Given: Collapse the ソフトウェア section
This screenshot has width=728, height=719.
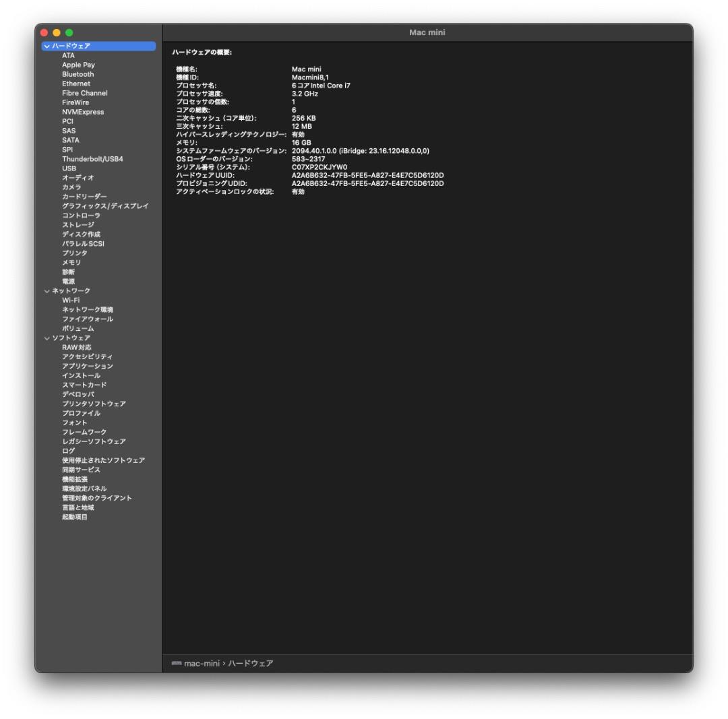Looking at the screenshot, I should [46, 337].
